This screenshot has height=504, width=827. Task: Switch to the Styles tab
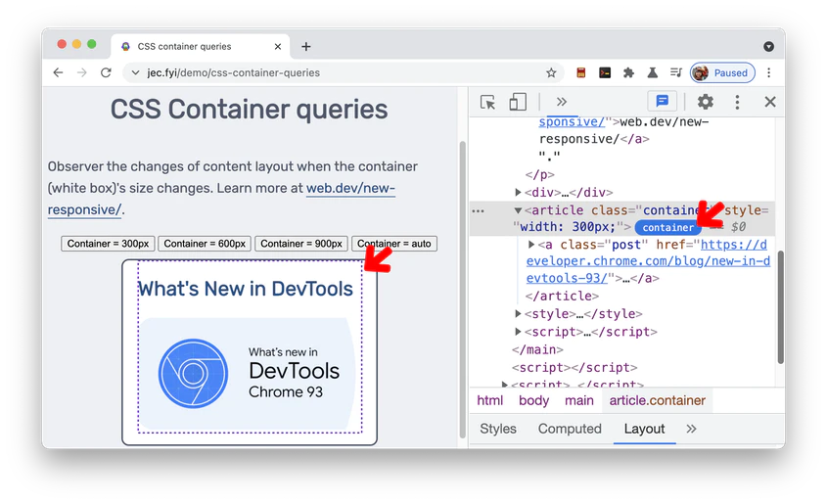click(x=497, y=429)
